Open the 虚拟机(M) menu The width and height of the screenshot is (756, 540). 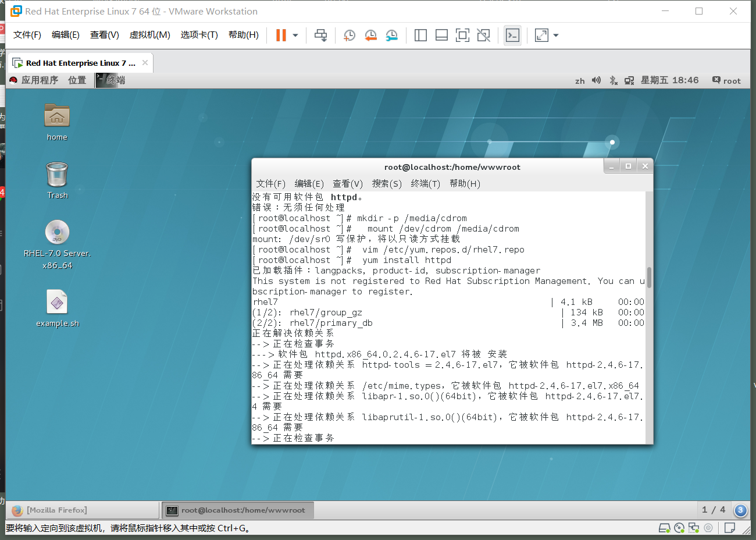tap(149, 35)
